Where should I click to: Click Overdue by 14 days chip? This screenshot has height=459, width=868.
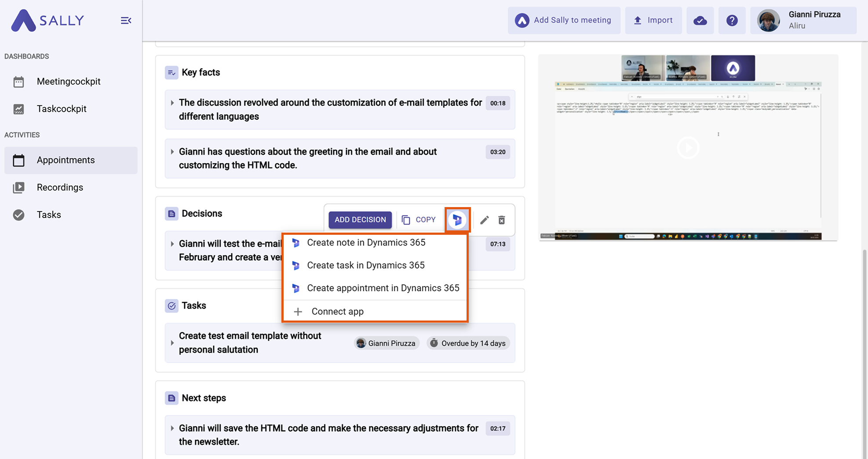coord(468,343)
